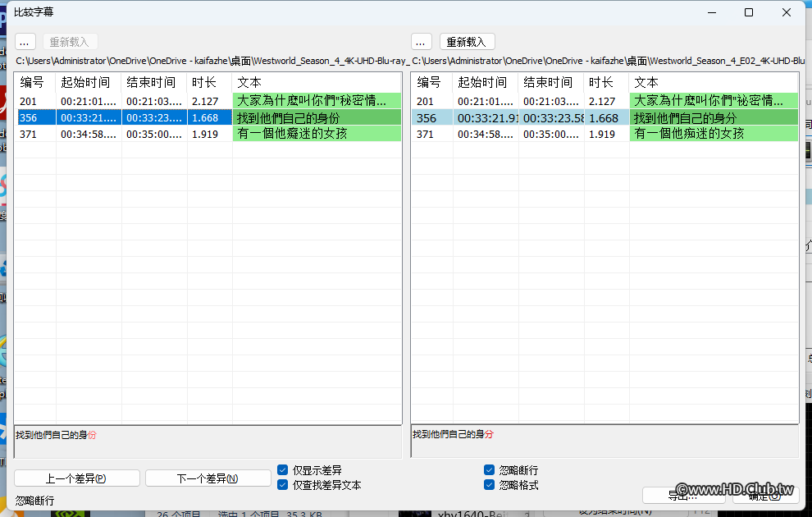
Task: Reload the right subtitle with 重新载入
Action: click(467, 42)
